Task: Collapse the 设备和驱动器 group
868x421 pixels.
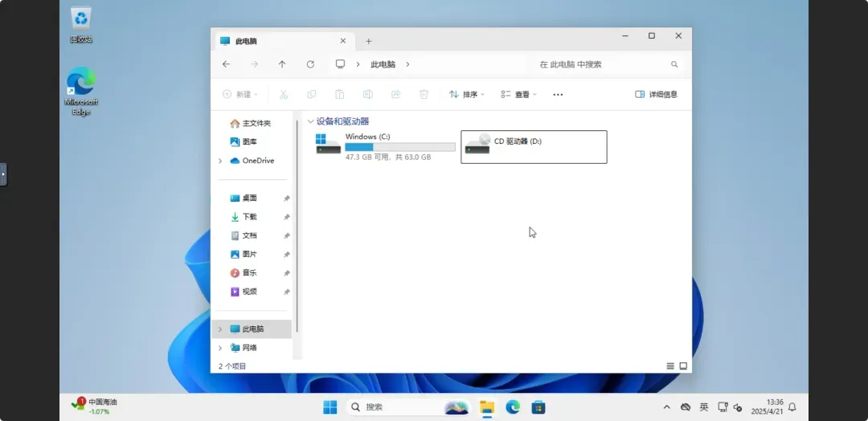Action: coord(310,121)
